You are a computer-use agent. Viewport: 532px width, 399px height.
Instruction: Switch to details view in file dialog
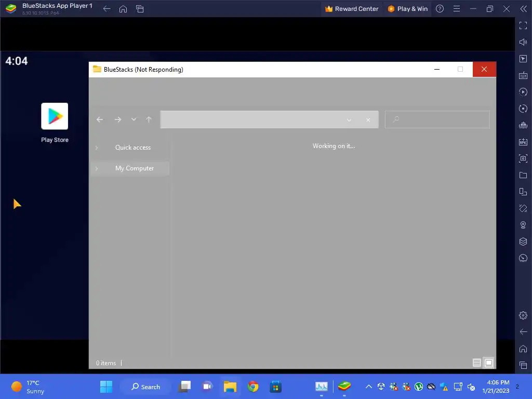click(477, 363)
